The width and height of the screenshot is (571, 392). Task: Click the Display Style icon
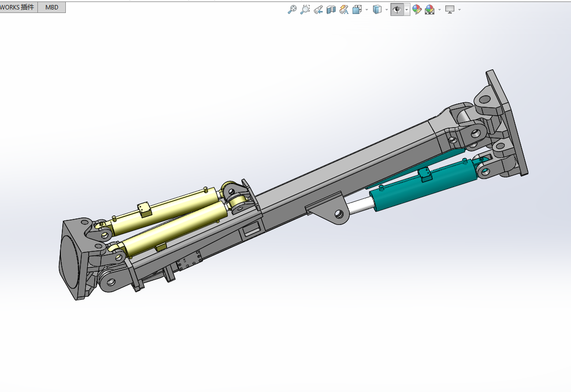pos(378,9)
